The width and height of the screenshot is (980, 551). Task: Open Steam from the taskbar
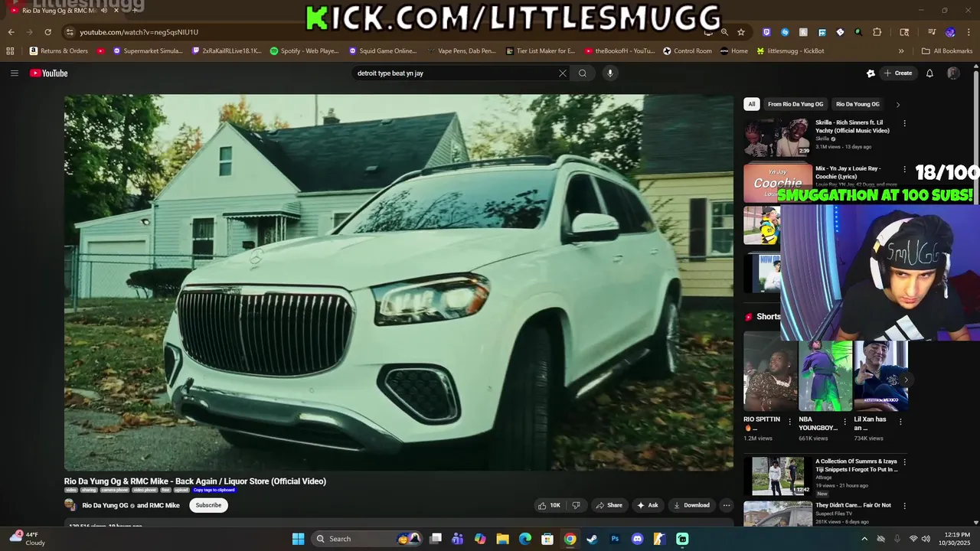[x=592, y=539]
